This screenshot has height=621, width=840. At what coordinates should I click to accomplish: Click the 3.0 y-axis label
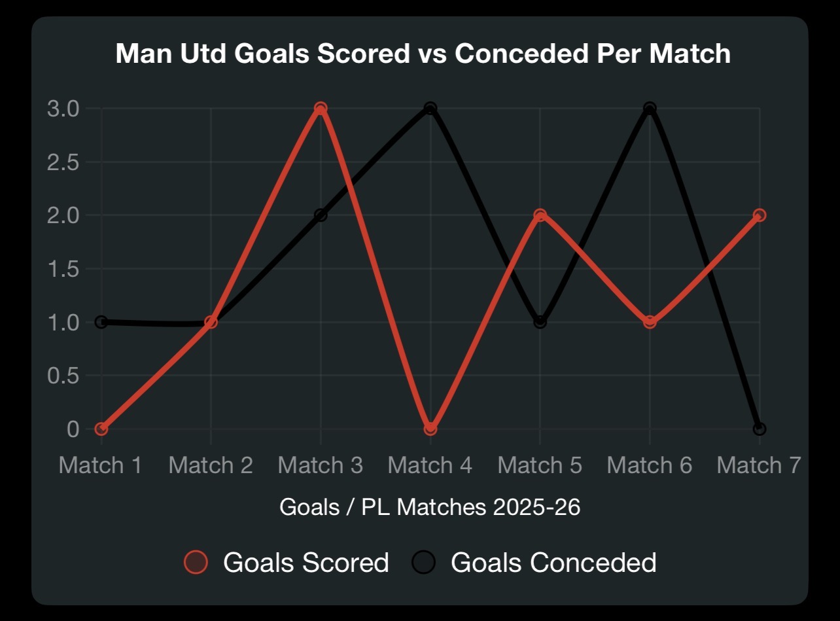click(64, 108)
